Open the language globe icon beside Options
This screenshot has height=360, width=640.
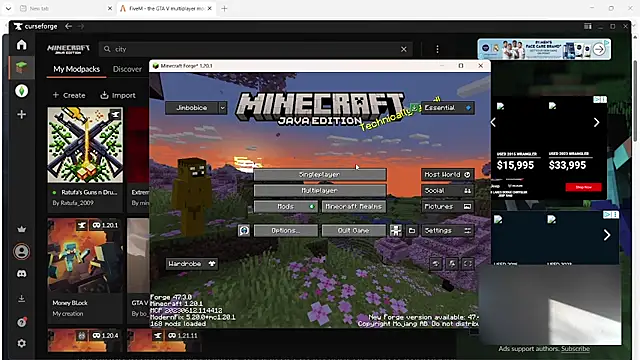(x=244, y=231)
